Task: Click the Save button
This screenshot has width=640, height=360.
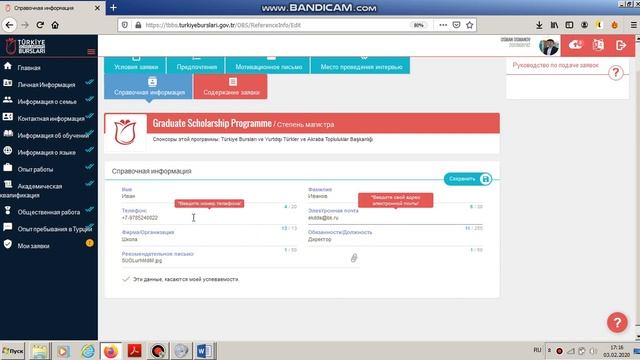Action: [468, 179]
